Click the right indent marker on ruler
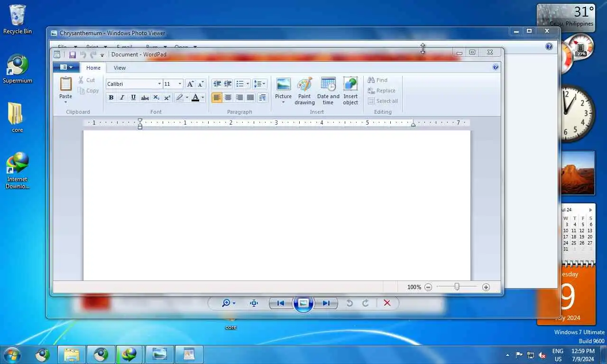 pos(413,124)
